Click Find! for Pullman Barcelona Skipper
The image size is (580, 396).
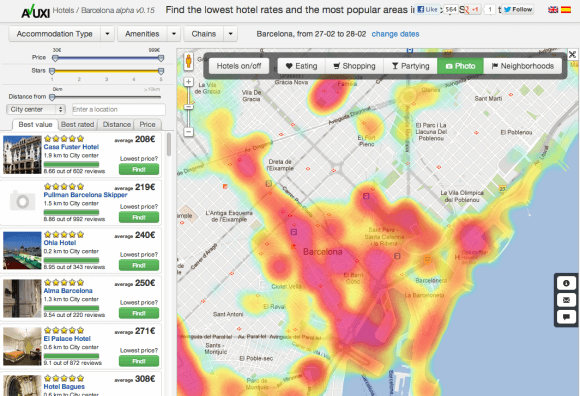(139, 217)
